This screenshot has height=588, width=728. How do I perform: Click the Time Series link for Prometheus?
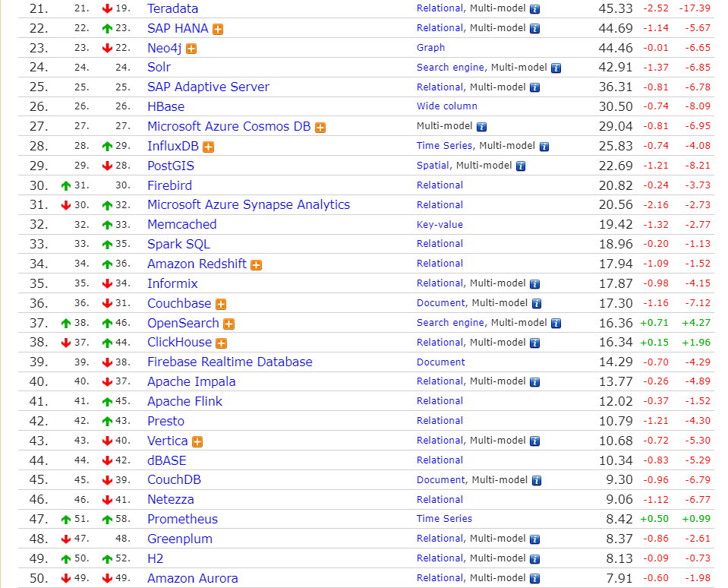[x=444, y=518]
